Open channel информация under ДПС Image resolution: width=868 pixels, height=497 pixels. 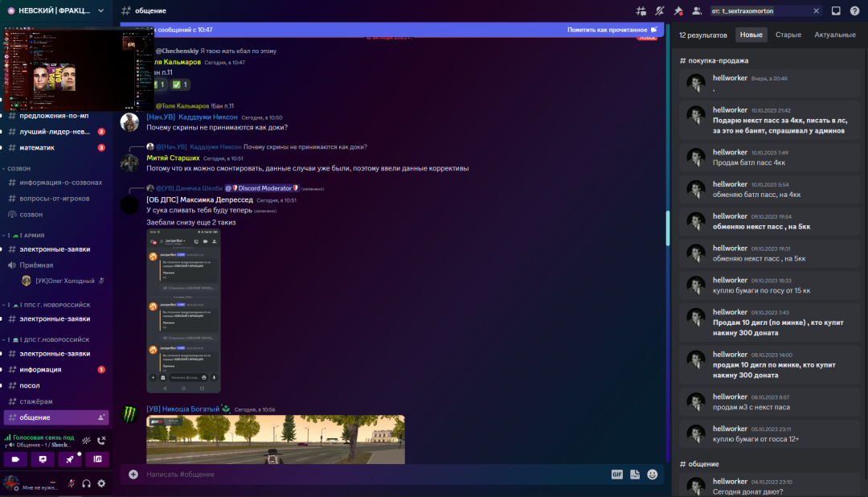coord(56,370)
